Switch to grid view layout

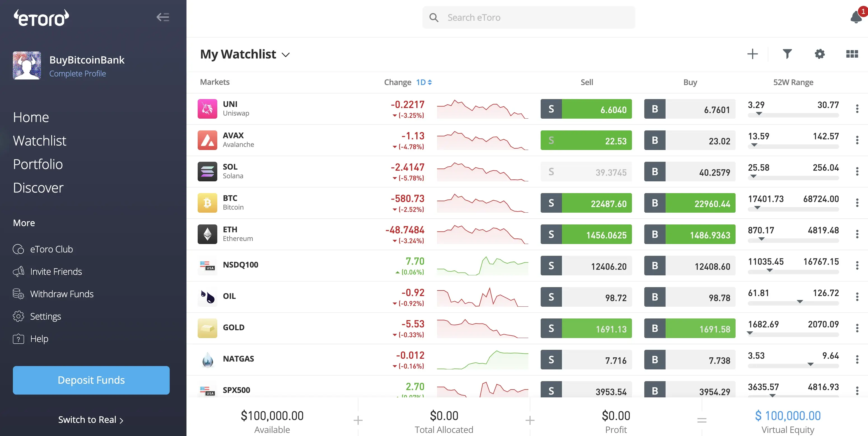pyautogui.click(x=852, y=54)
